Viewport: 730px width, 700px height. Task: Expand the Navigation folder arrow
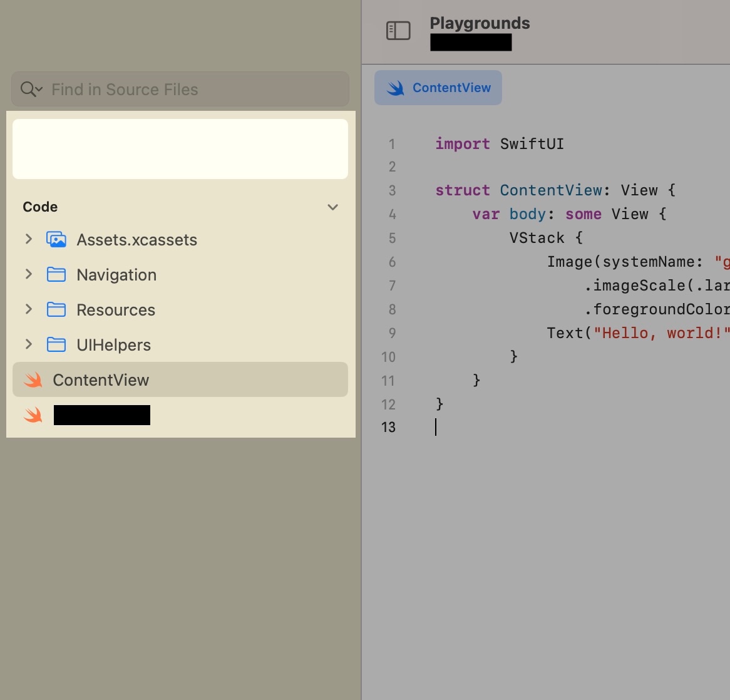28,274
